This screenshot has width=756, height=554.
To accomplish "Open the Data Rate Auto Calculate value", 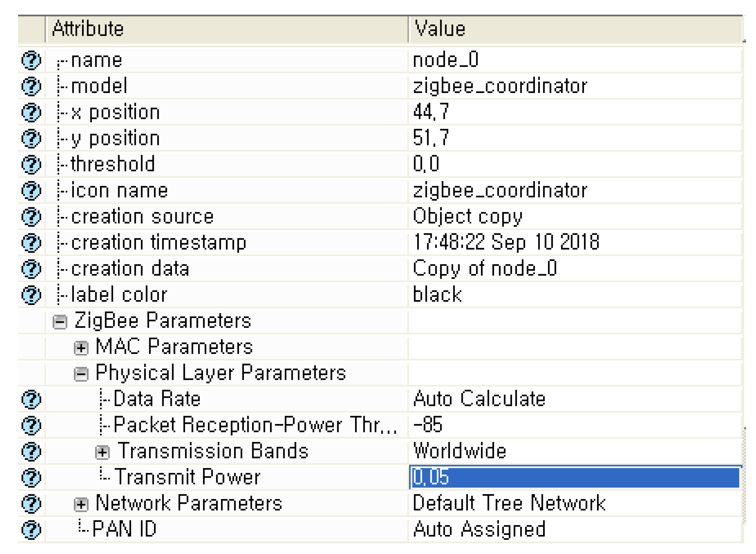I will coord(479,399).
